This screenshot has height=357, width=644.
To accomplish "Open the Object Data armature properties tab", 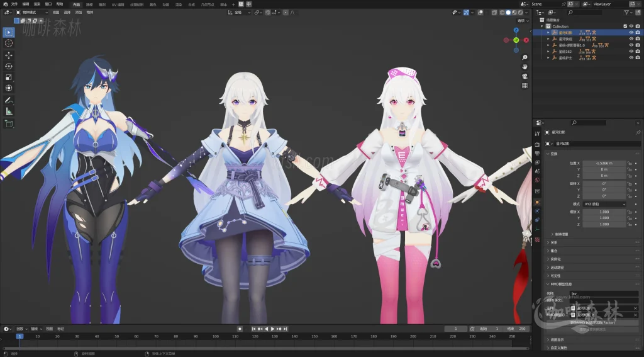I will click(537, 229).
